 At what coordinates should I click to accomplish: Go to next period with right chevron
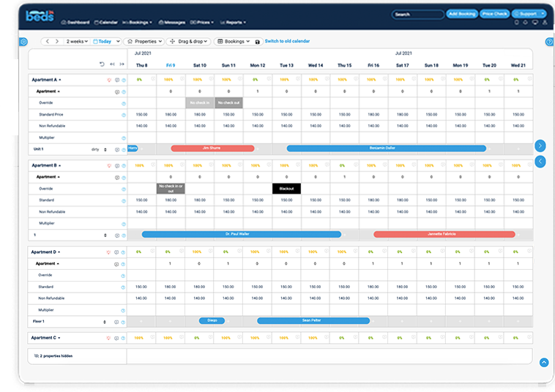(57, 42)
